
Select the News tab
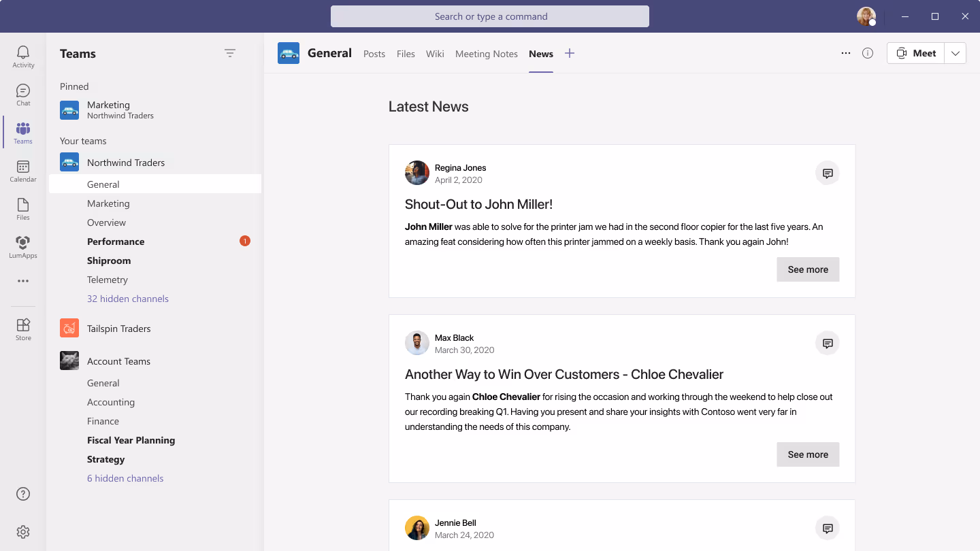[x=541, y=54]
